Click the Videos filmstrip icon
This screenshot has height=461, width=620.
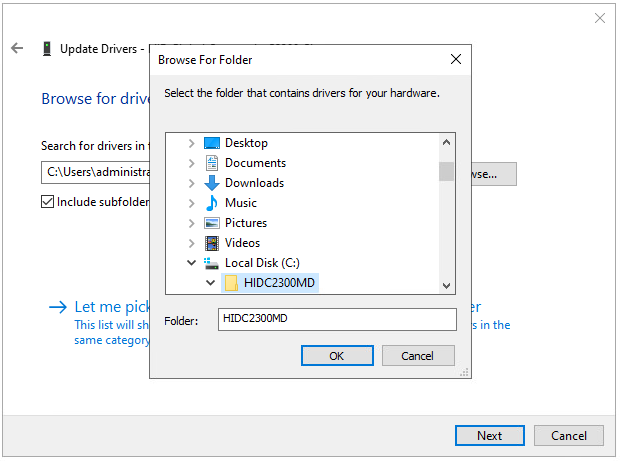pyautogui.click(x=211, y=243)
